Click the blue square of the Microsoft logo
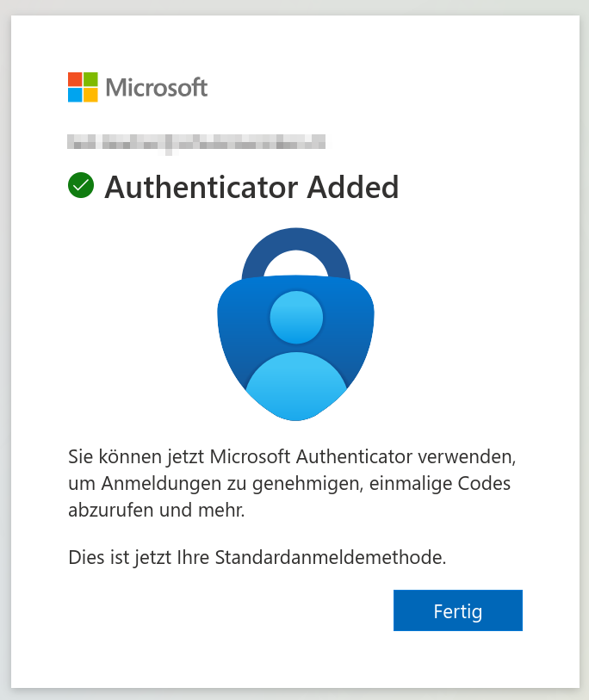 point(75,95)
